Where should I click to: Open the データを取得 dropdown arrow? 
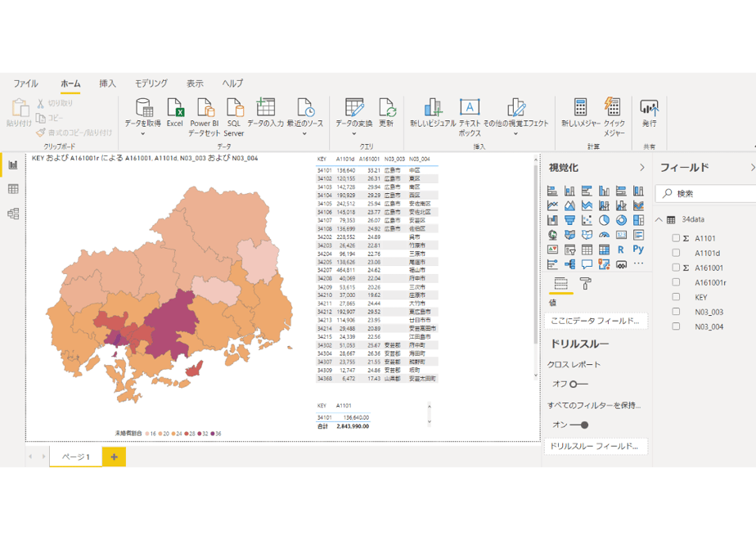point(142,134)
